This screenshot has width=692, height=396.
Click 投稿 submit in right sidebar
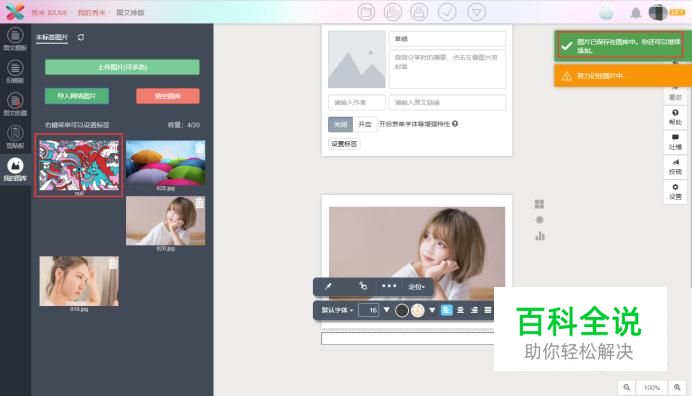(x=675, y=167)
